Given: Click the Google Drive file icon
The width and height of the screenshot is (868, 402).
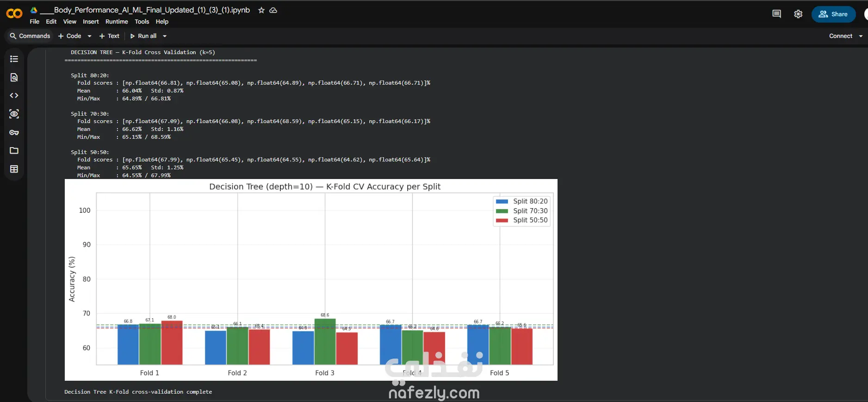Looking at the screenshot, I should pyautogui.click(x=34, y=10).
